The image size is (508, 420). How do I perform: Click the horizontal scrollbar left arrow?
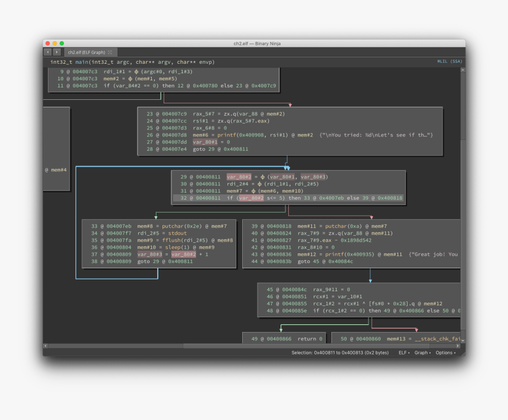pos(45,346)
